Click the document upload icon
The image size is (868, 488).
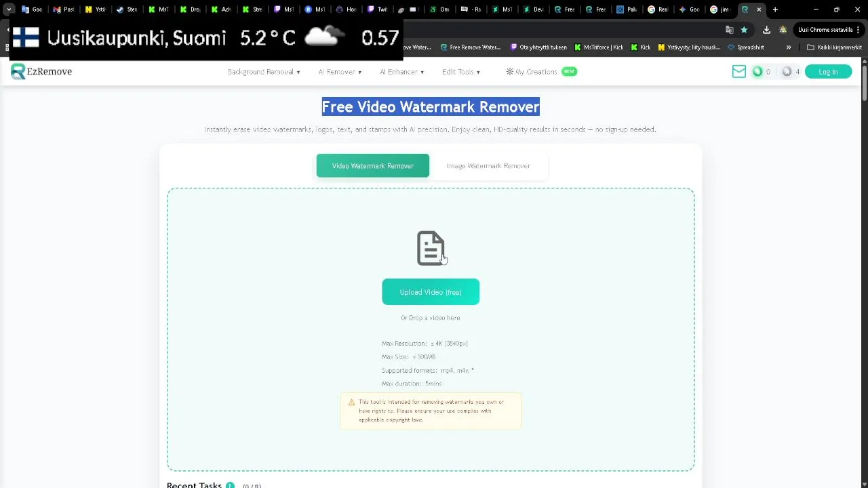point(431,248)
